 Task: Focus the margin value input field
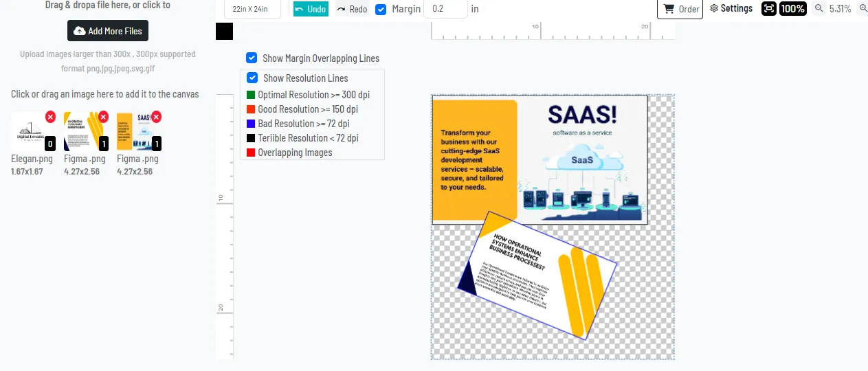click(444, 10)
